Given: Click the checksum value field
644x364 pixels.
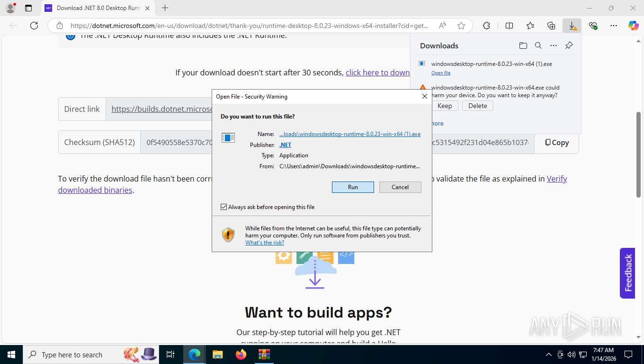Looking at the screenshot, I should (337, 142).
